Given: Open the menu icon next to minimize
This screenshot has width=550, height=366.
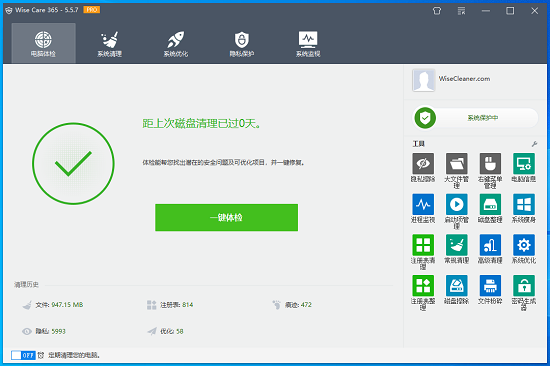Looking at the screenshot, I should (461, 11).
